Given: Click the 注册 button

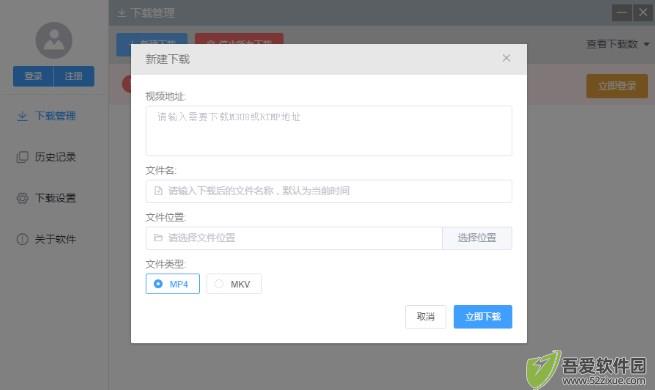Looking at the screenshot, I should coord(74,76).
